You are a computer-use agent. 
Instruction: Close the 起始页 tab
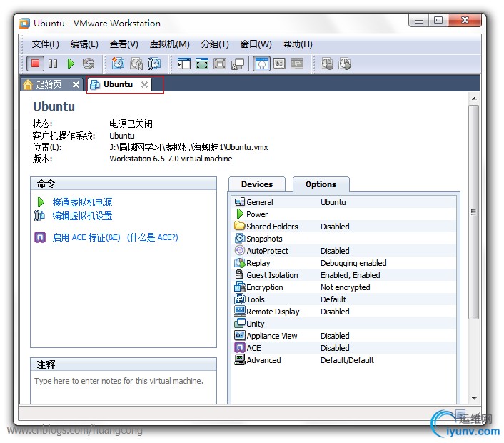(76, 84)
